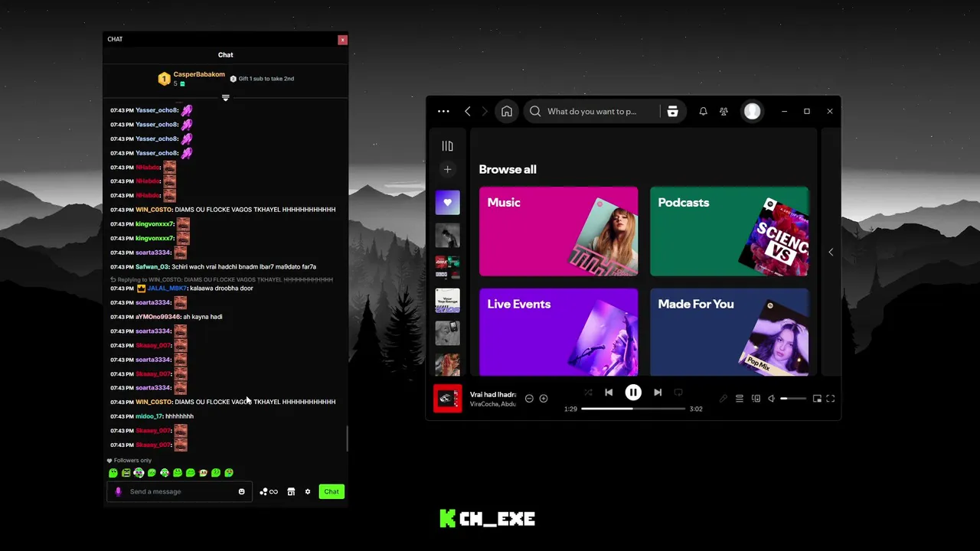This screenshot has height=551, width=980.
Task: Open the Podcasts browse card
Action: click(x=729, y=231)
